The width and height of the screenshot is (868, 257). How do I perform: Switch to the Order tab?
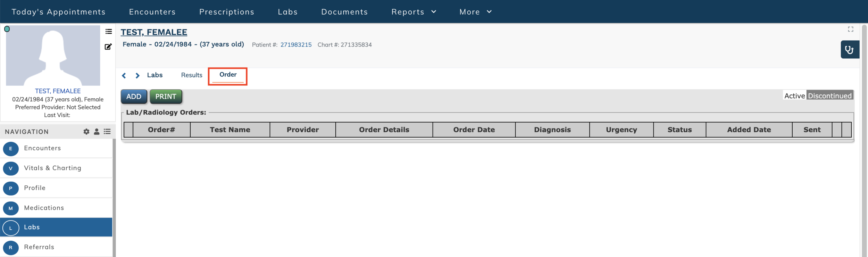pos(228,75)
